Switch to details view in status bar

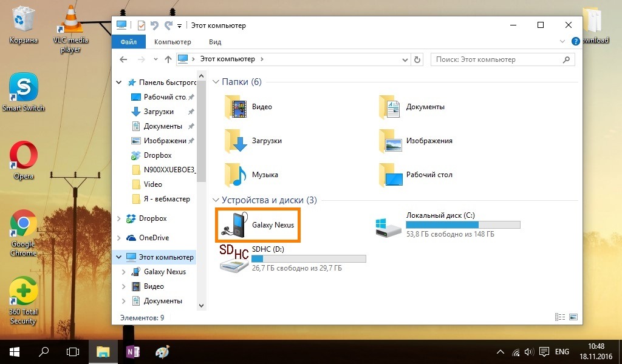[559, 317]
